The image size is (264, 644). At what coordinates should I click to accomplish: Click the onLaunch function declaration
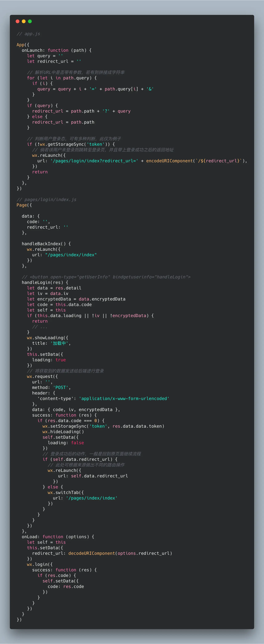click(57, 50)
